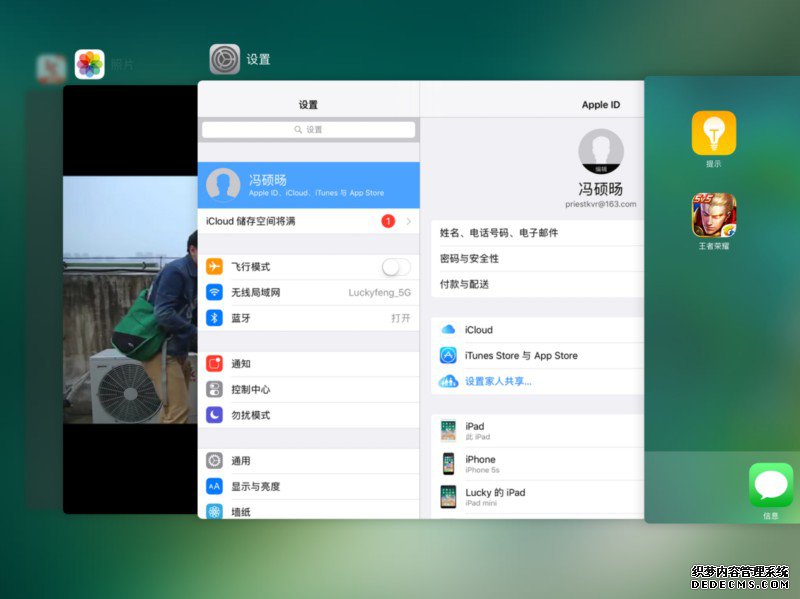Image resolution: width=800 pixels, height=599 pixels.
Task: Tap the 设置家人共享 link
Action: pyautogui.click(x=498, y=381)
